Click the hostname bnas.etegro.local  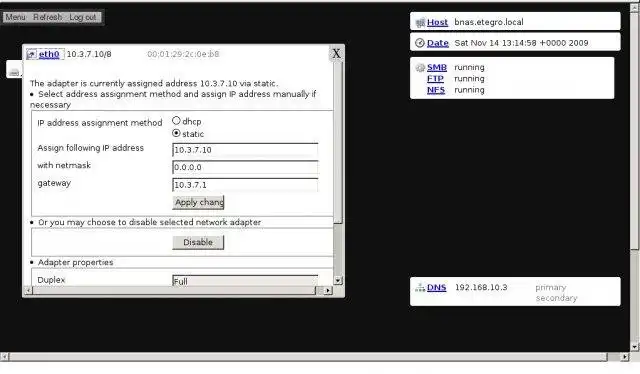[x=489, y=22]
